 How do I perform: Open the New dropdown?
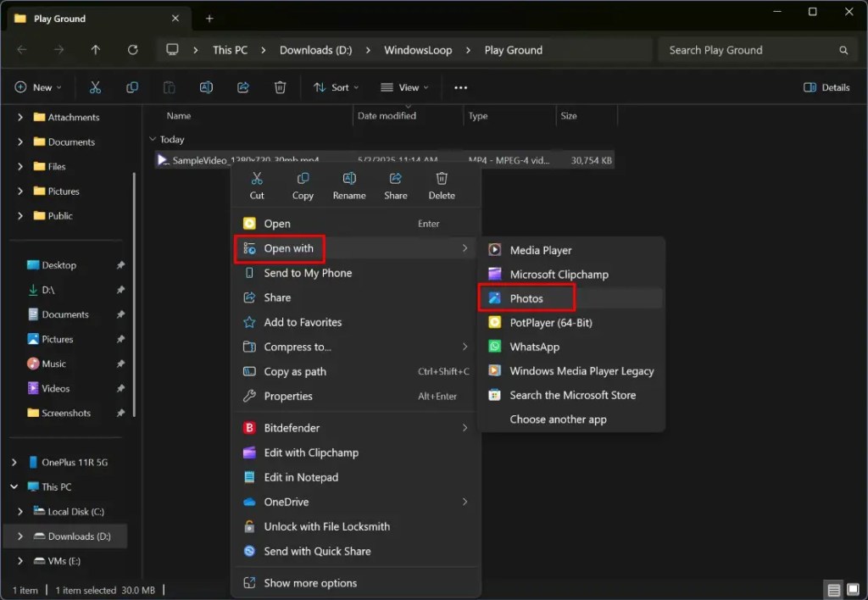pyautogui.click(x=38, y=87)
